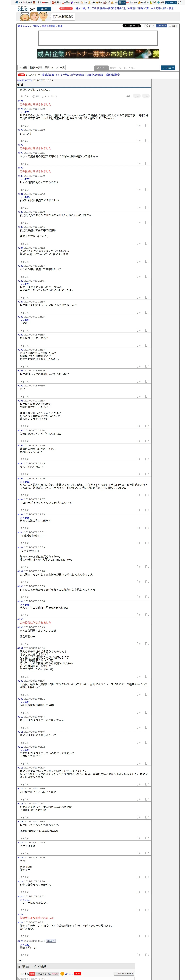
Task: Go to the 北東北 region
Action: [x=37, y=2]
